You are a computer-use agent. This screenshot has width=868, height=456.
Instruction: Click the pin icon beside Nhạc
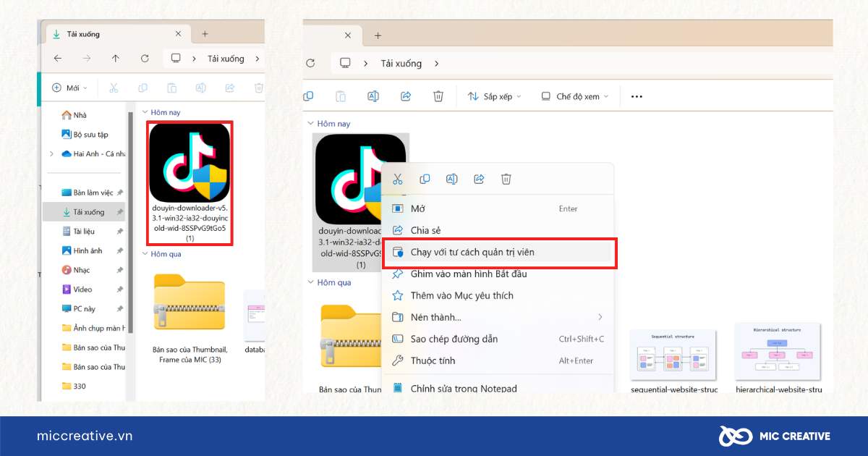click(120, 270)
